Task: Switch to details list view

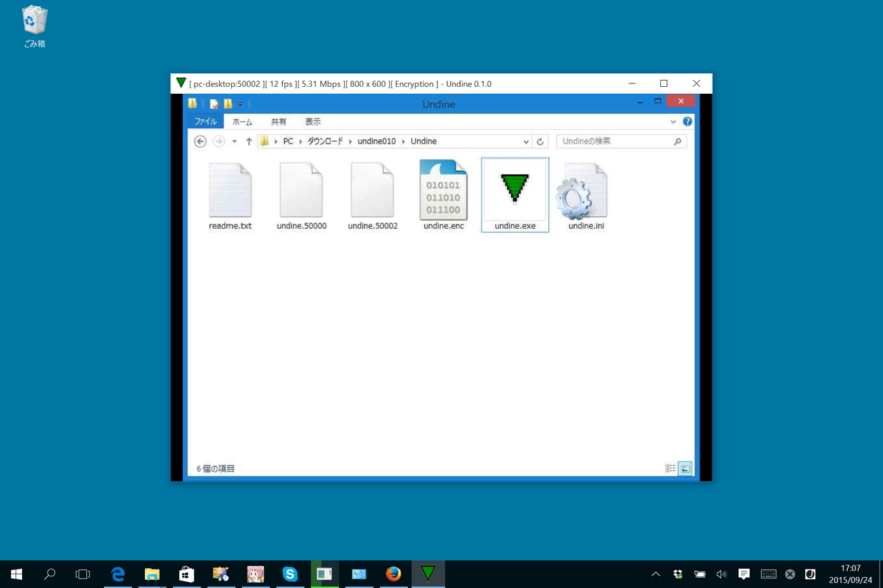Action: pyautogui.click(x=670, y=468)
